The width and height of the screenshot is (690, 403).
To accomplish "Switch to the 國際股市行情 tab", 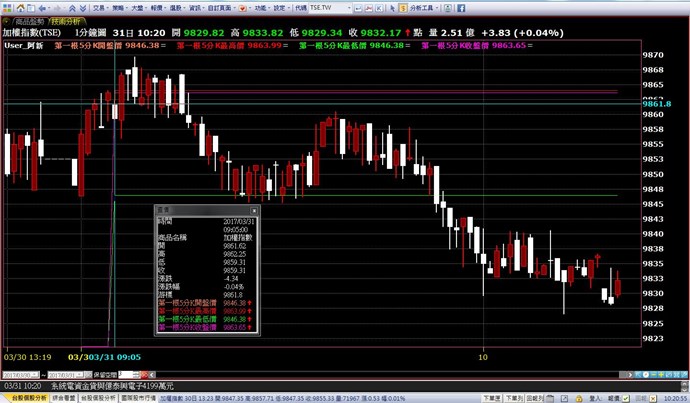I will coord(139,397).
